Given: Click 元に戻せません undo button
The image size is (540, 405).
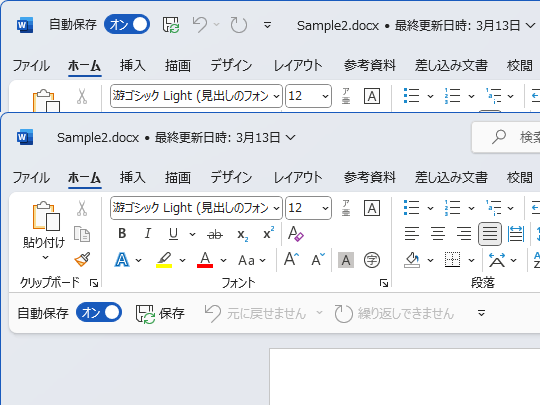Looking at the screenshot, I should point(256,313).
